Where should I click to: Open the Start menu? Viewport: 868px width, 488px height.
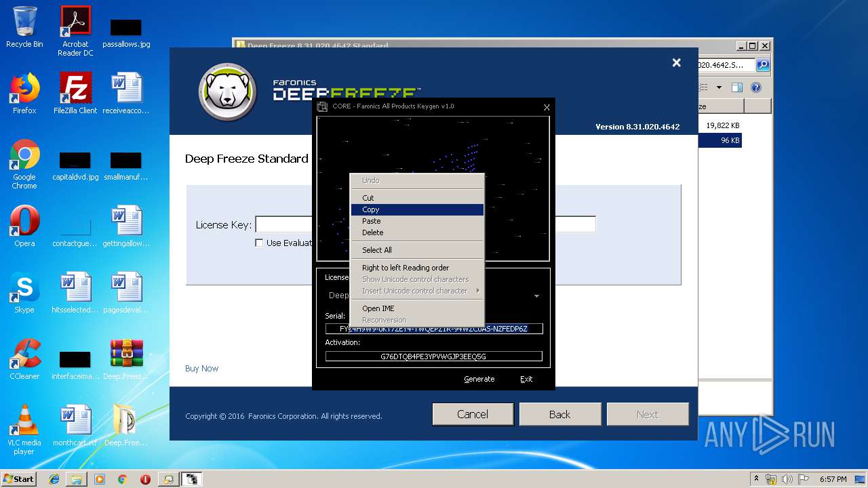tap(18, 479)
